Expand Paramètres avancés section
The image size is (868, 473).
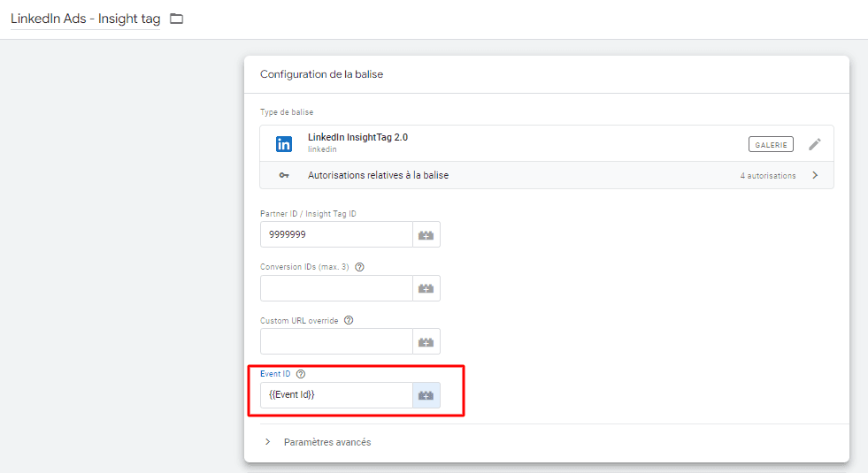[x=268, y=442]
